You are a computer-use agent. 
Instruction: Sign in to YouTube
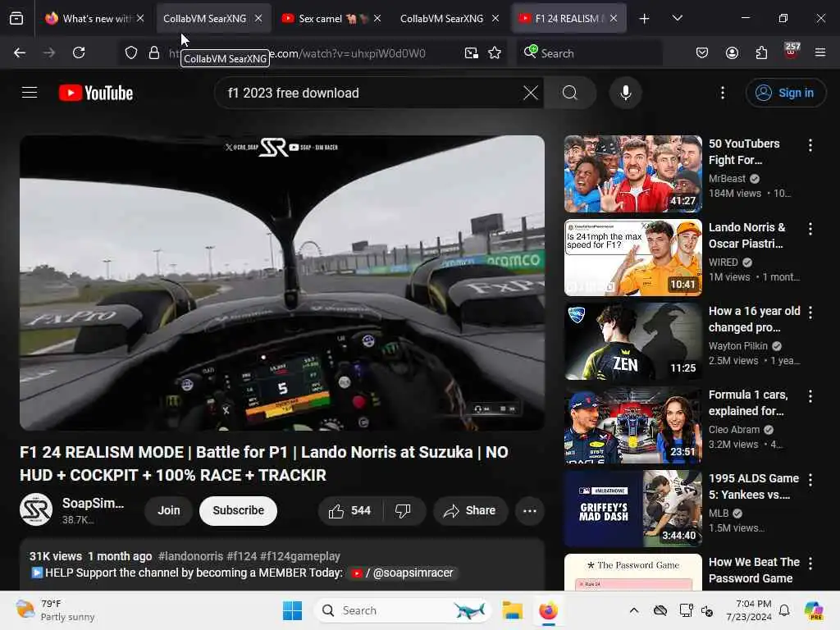click(x=785, y=93)
